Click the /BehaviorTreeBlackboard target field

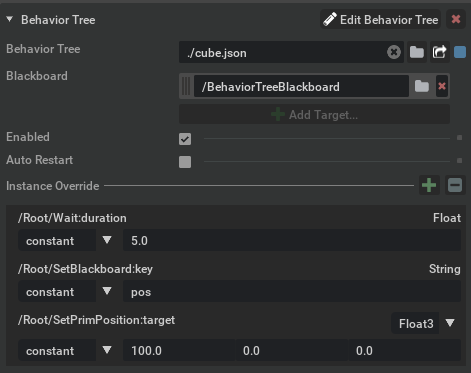[301, 86]
